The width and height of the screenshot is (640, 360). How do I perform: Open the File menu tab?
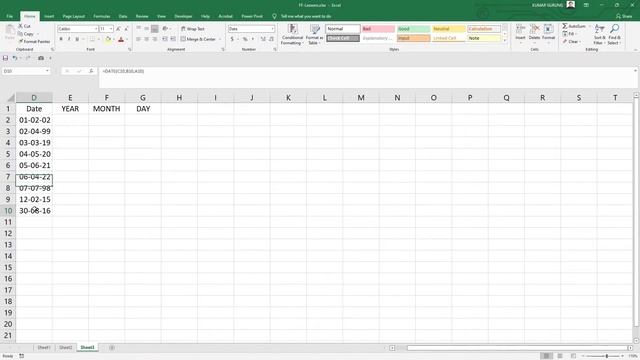point(9,16)
